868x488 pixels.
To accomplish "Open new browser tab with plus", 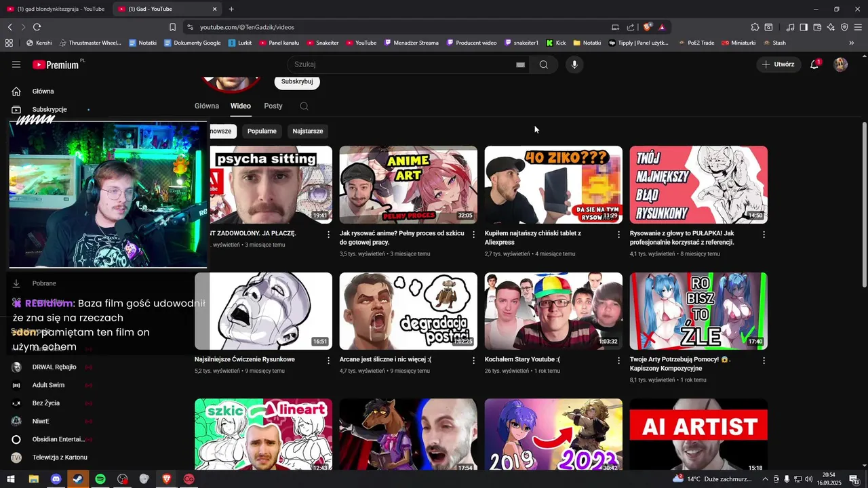I will click(231, 9).
